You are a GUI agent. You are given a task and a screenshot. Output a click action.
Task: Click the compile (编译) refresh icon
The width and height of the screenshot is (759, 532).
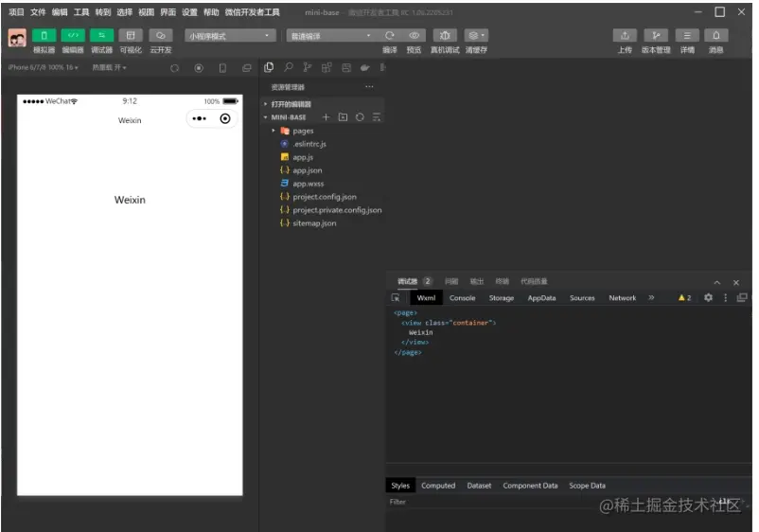tap(390, 35)
